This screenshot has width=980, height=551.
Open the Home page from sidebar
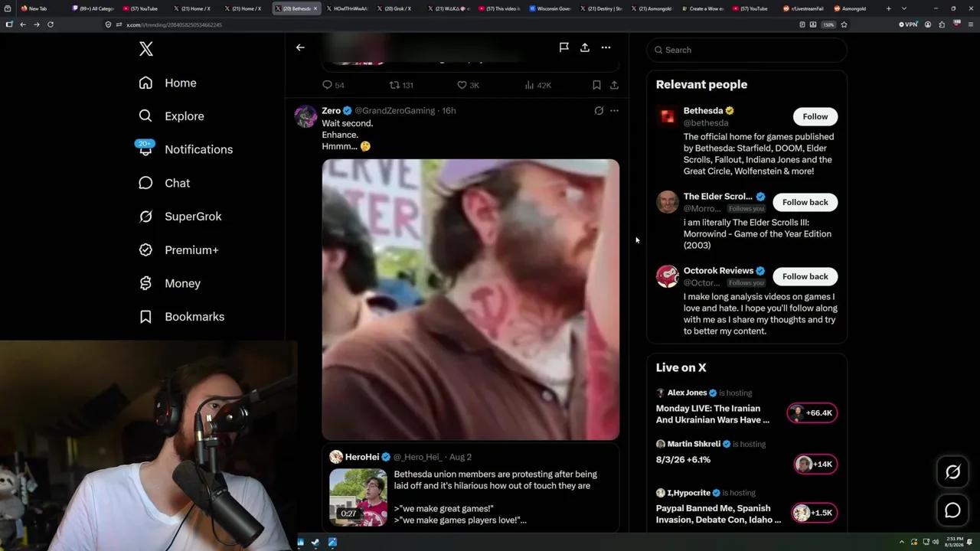[x=168, y=83]
